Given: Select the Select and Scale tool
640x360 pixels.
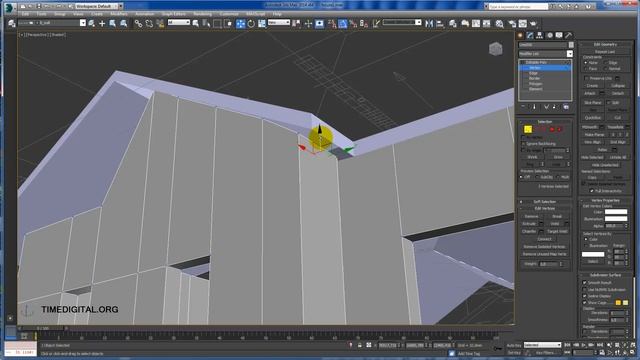Looking at the screenshot, I should 262,23.
